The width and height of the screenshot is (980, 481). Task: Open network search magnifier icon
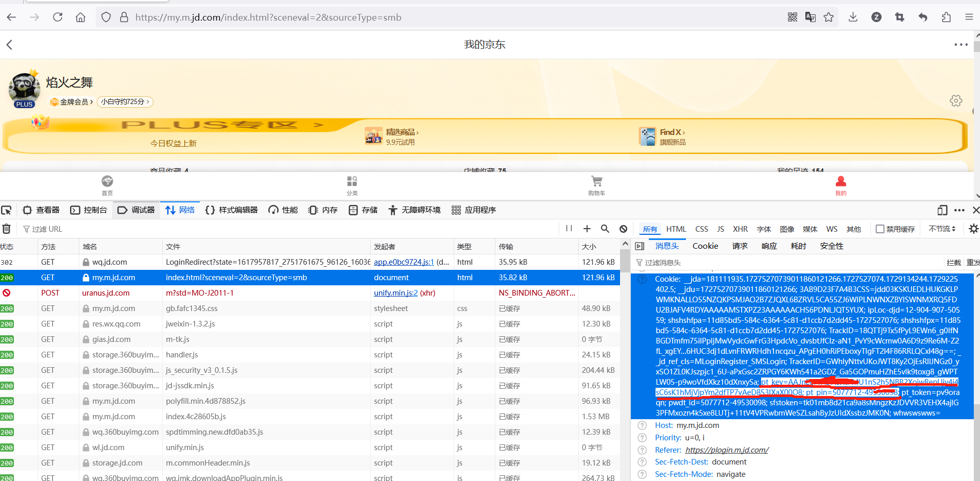point(605,229)
